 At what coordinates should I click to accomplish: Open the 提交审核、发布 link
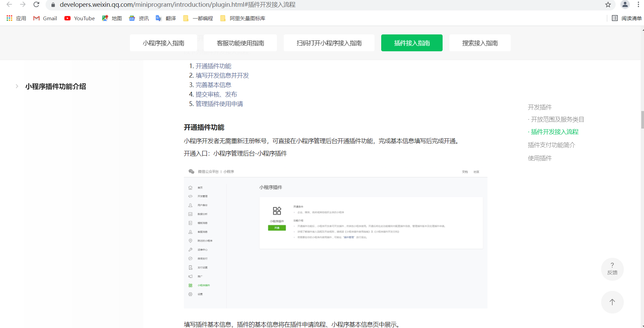216,94
